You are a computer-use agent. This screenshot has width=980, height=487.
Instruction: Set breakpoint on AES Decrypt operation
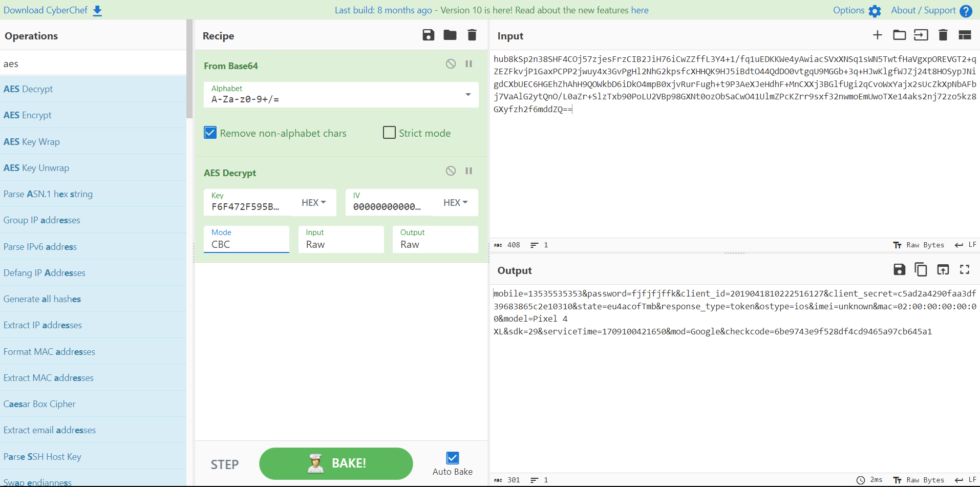[x=468, y=171]
